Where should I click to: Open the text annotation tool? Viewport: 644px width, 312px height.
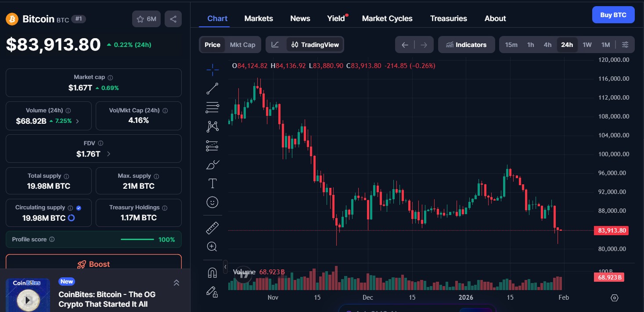[212, 183]
